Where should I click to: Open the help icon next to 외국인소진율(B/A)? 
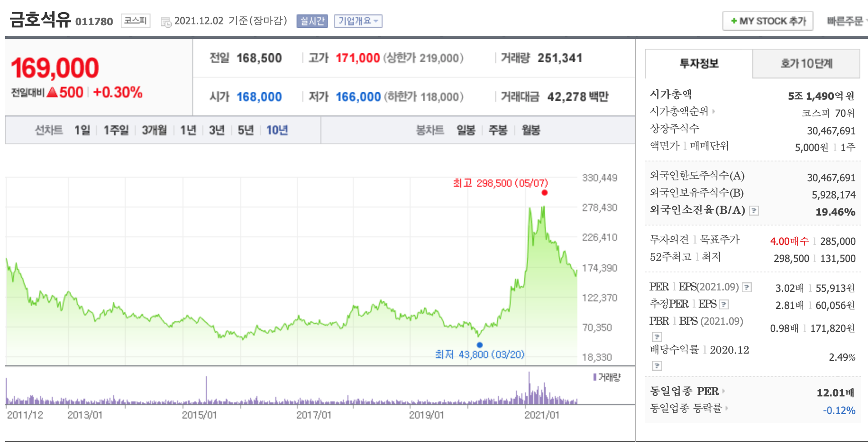click(x=754, y=211)
